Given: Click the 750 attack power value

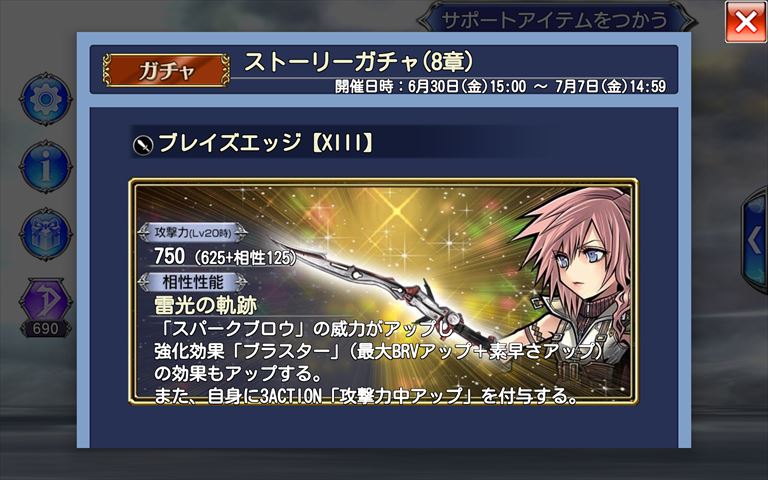Looking at the screenshot, I should click(x=169, y=256).
